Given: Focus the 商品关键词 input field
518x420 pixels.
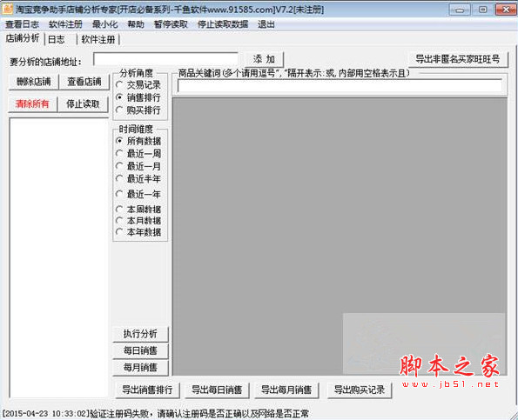Looking at the screenshot, I should (340, 86).
